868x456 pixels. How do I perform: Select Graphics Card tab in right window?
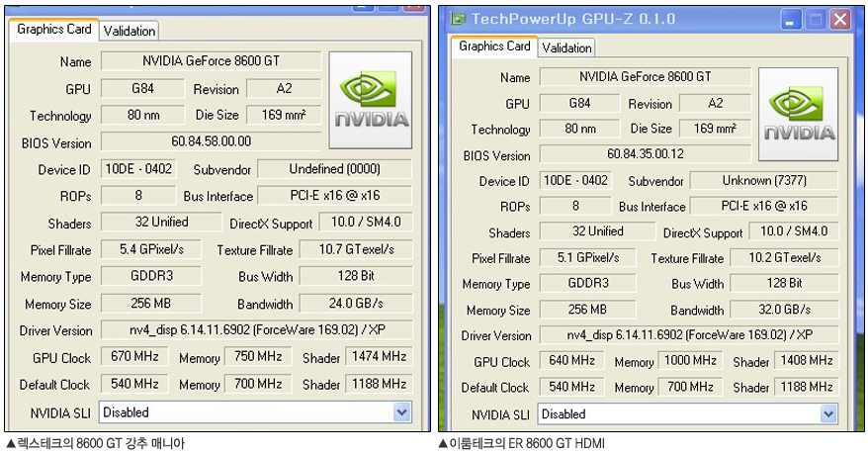coord(493,46)
